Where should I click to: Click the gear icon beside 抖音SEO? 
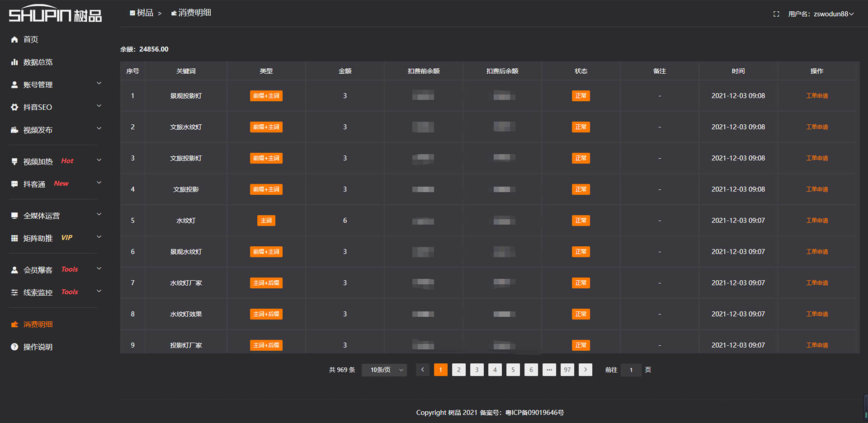point(14,107)
